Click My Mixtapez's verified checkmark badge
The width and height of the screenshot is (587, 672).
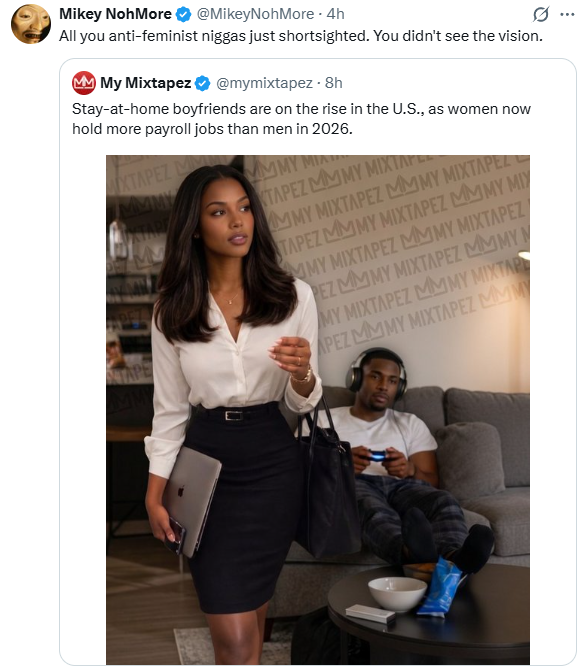click(203, 83)
